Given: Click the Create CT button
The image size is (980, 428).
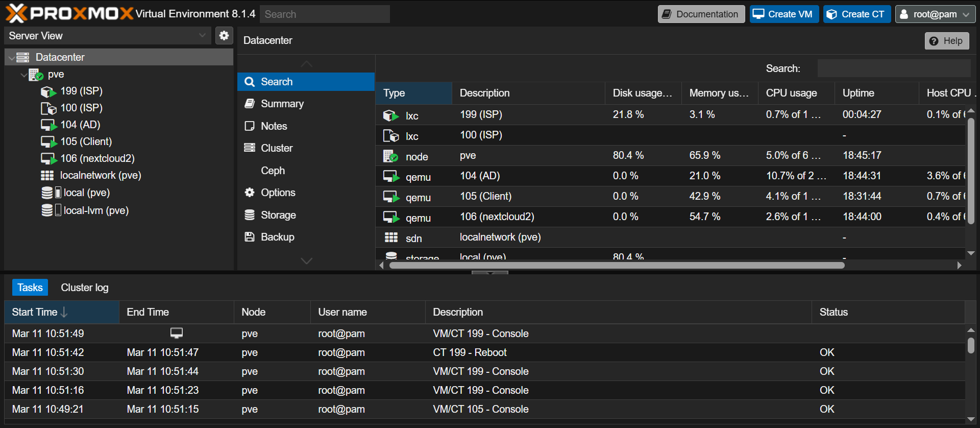Looking at the screenshot, I should [x=857, y=14].
